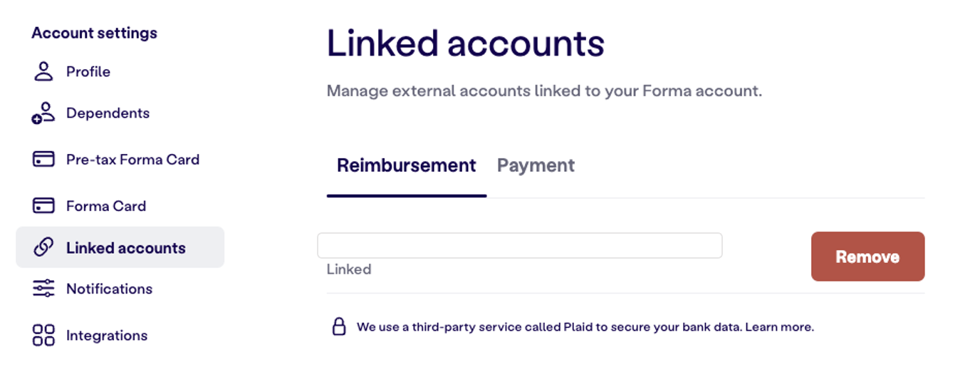Open Profile settings in the sidebar
This screenshot has width=980, height=372.
click(88, 71)
